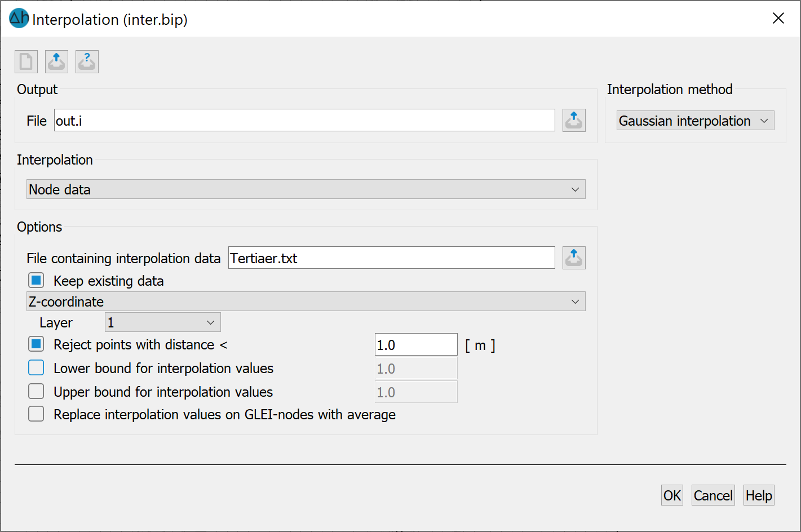
Task: Open the Z-coordinate dropdown
Action: point(306,302)
